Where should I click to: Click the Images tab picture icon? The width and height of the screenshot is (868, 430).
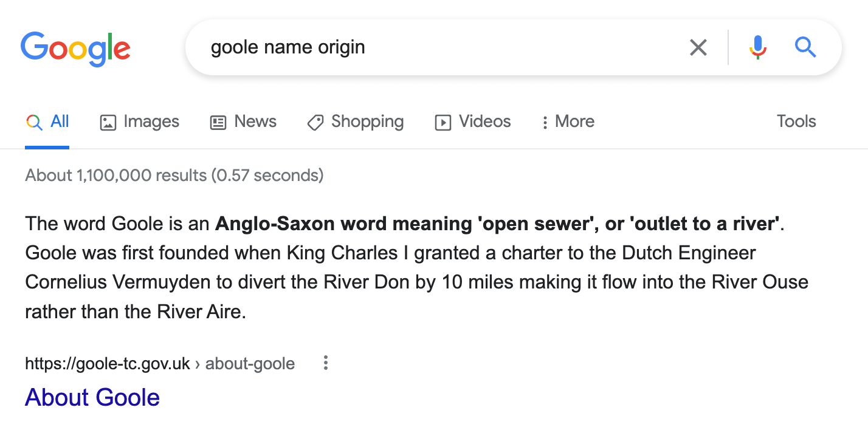pyautogui.click(x=108, y=123)
